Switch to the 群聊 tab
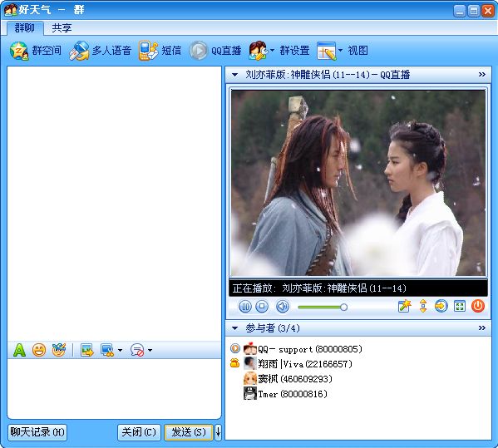Viewport: 498px width, 448px height. (24, 28)
